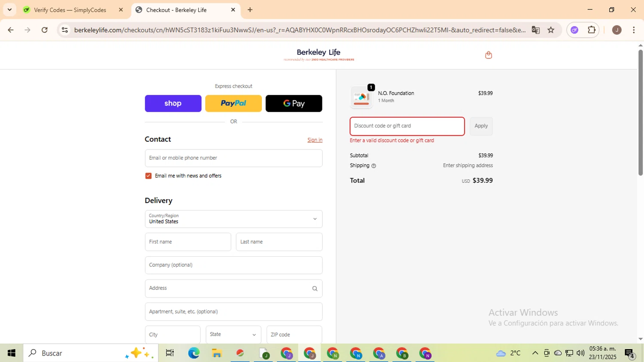Open notification center icon
The width and height of the screenshot is (644, 362).
coord(629,354)
